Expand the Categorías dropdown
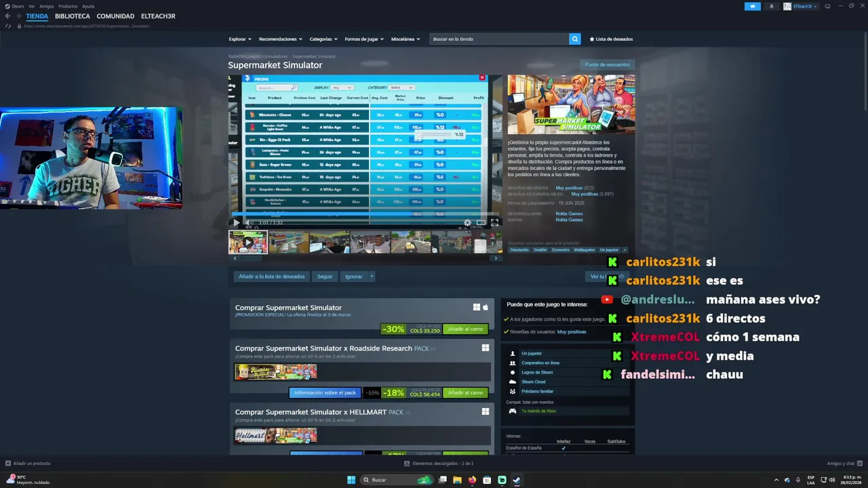Viewport: 868px width, 488px height. tap(323, 39)
